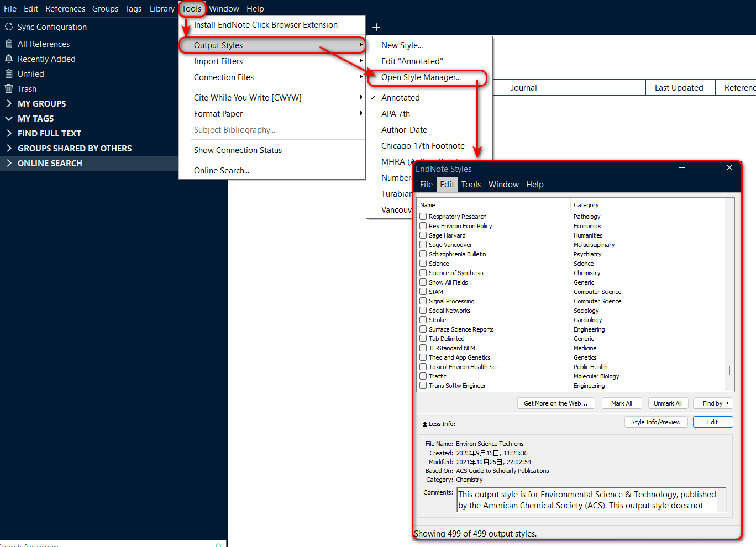756x547 pixels.
Task: Click the plus icon to add tab
Action: [376, 27]
